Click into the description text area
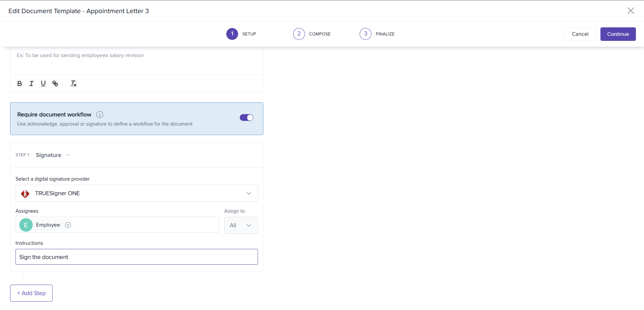 (137, 61)
